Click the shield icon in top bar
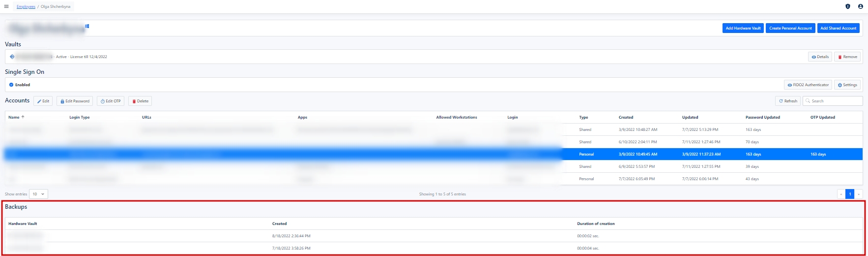The image size is (868, 256). 847,6
